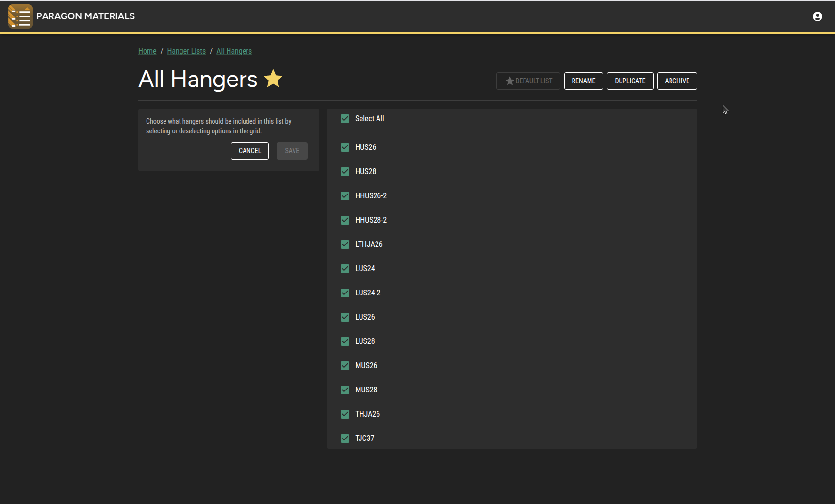The width and height of the screenshot is (835, 504).
Task: Cancel the hanger selection changes
Action: pyautogui.click(x=249, y=151)
